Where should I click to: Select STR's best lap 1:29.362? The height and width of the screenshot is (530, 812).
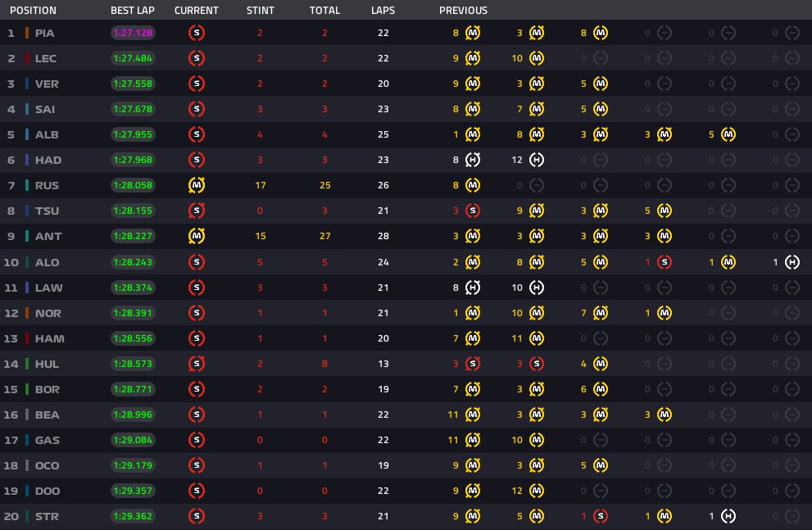[x=133, y=515]
